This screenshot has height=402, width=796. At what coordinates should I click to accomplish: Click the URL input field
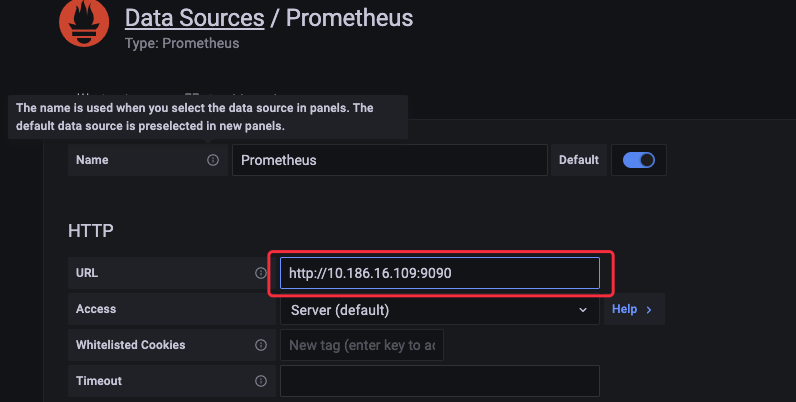[x=439, y=273]
